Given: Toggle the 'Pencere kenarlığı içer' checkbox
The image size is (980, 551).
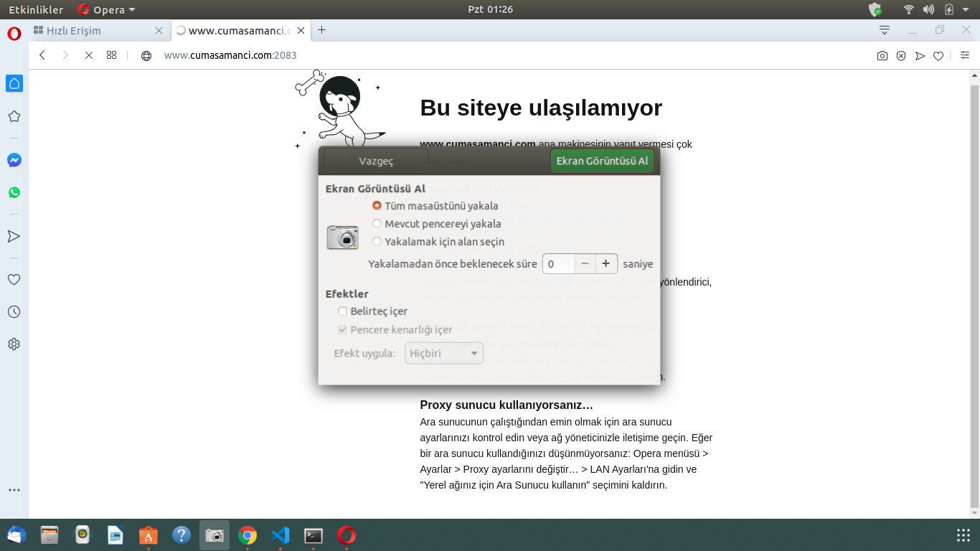Looking at the screenshot, I should pos(343,330).
